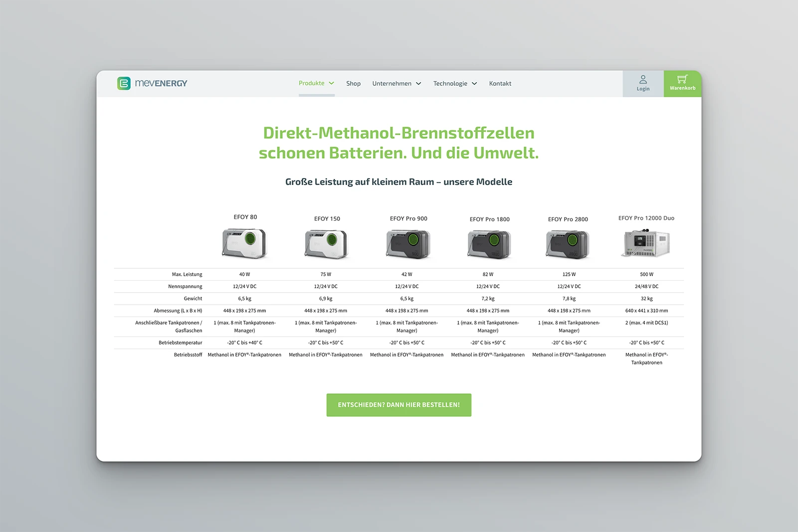
Task: Go to the Shop page
Action: 353,84
